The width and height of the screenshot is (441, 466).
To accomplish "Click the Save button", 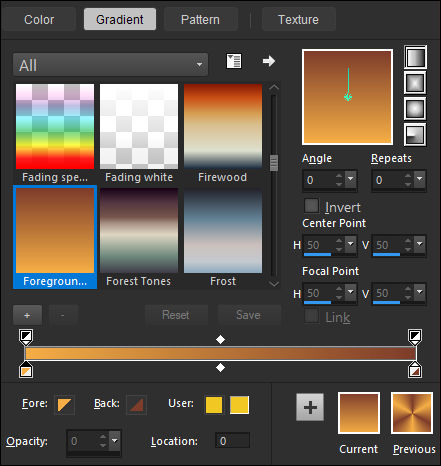I will pyautogui.click(x=249, y=315).
